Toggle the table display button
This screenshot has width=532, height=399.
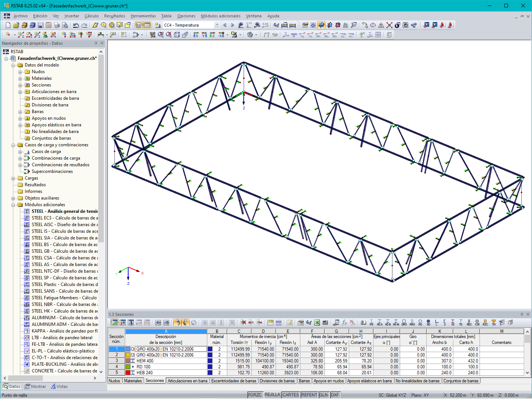(147, 25)
